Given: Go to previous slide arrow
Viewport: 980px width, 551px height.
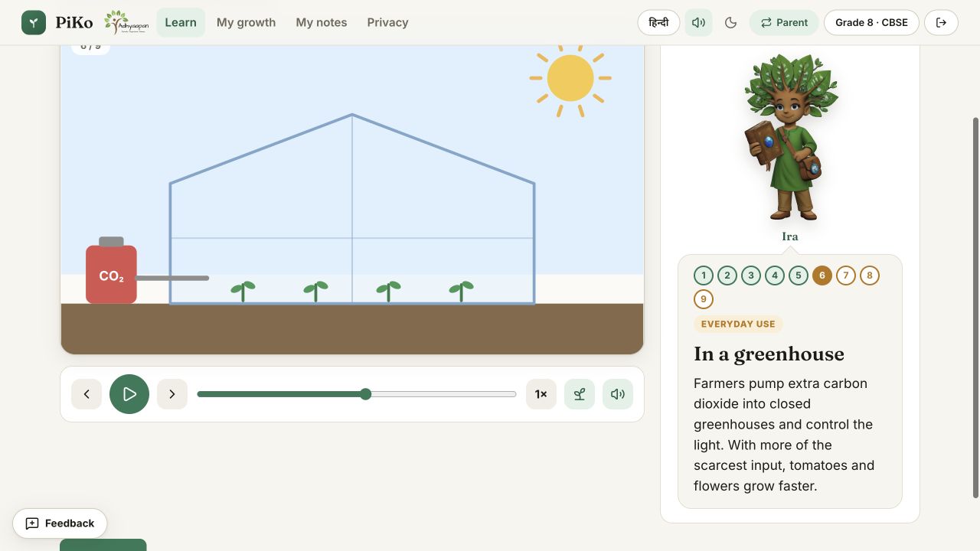Looking at the screenshot, I should [87, 394].
